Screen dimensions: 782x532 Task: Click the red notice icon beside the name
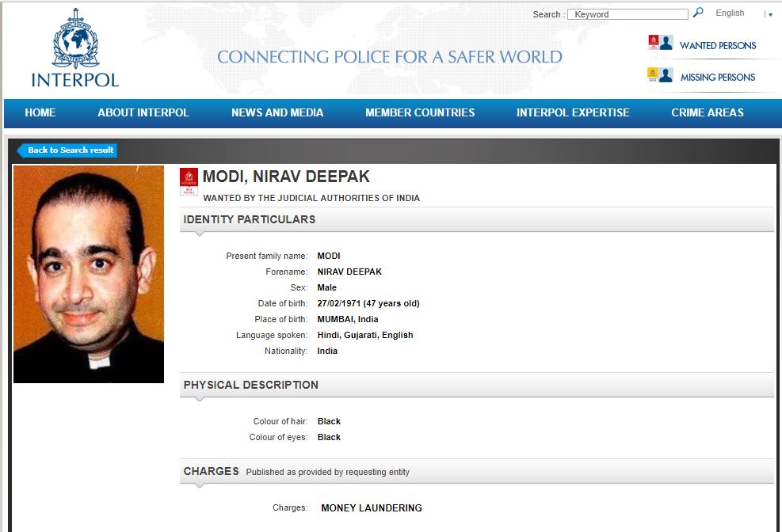(x=189, y=181)
